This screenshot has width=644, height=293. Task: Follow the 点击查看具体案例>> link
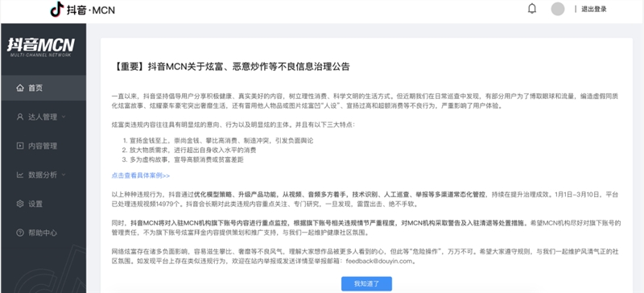coord(140,175)
